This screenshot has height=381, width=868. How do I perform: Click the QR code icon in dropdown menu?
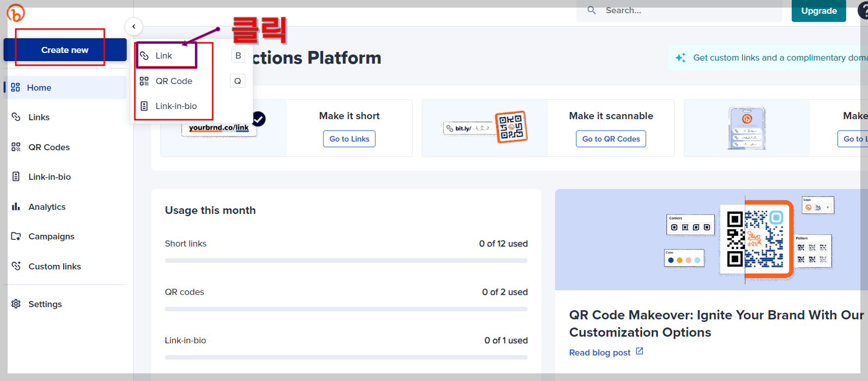click(x=144, y=81)
